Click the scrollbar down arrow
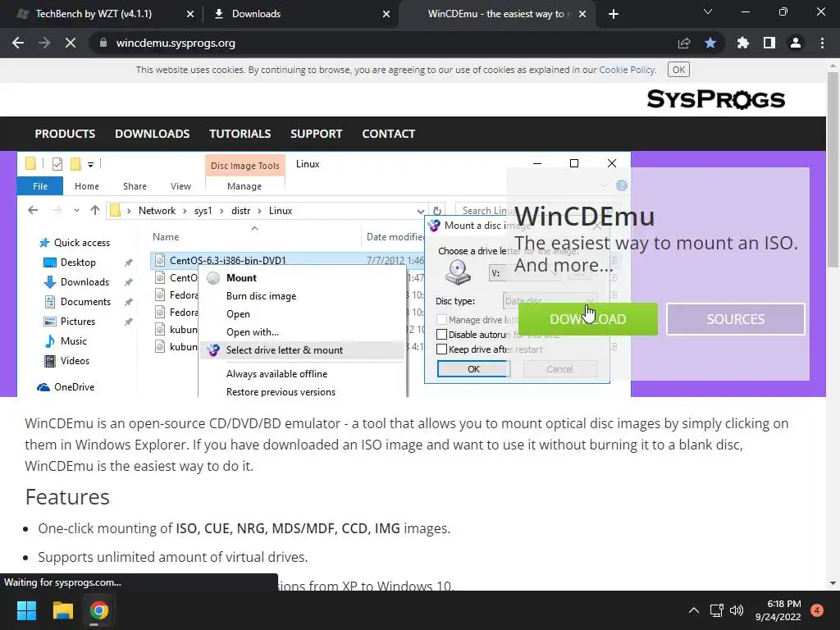The height and width of the screenshot is (630, 840). pyautogui.click(x=833, y=583)
